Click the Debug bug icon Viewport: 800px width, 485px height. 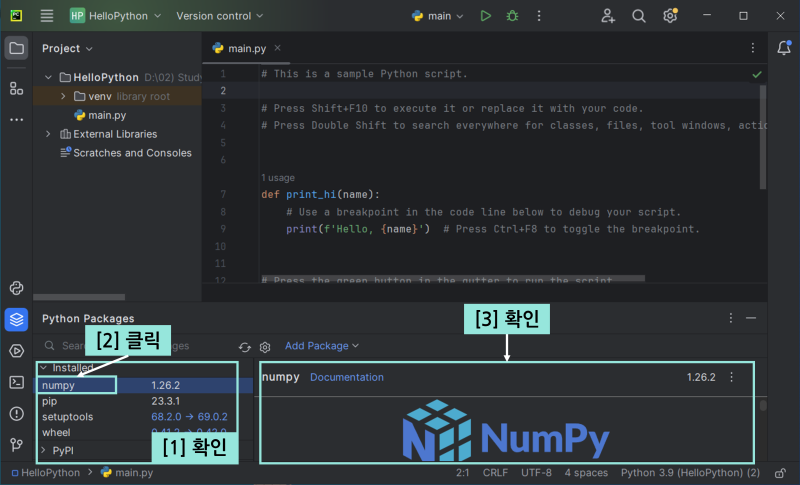coord(513,16)
